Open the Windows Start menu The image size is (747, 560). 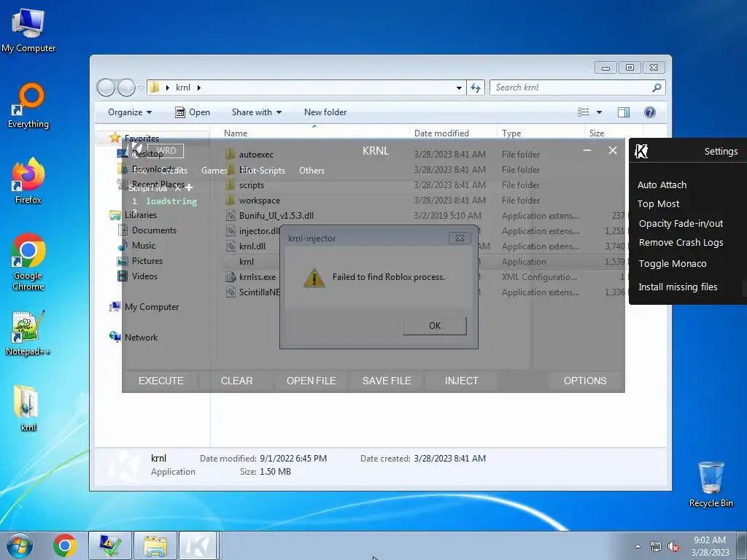click(x=20, y=545)
